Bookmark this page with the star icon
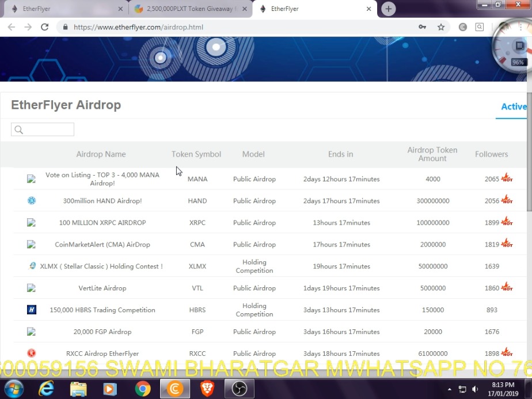The height and width of the screenshot is (399, 532). pos(440,27)
